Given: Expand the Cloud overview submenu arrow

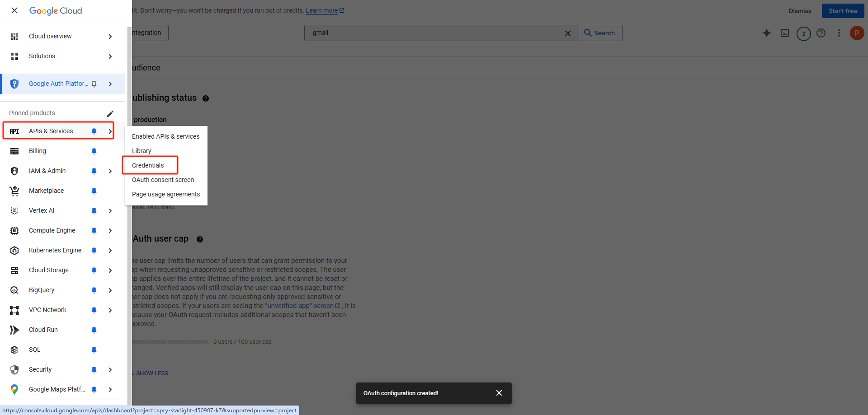Looking at the screenshot, I should pyautogui.click(x=110, y=37).
